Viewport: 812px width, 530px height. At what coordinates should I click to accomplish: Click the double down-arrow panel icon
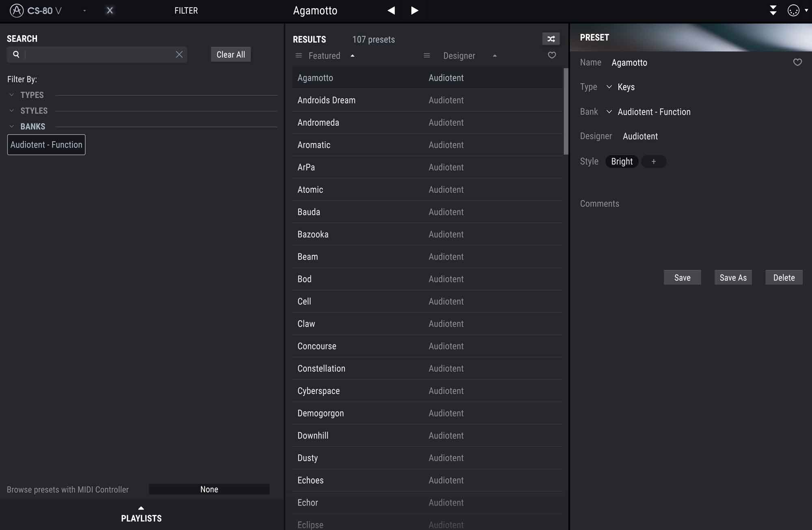[773, 11]
